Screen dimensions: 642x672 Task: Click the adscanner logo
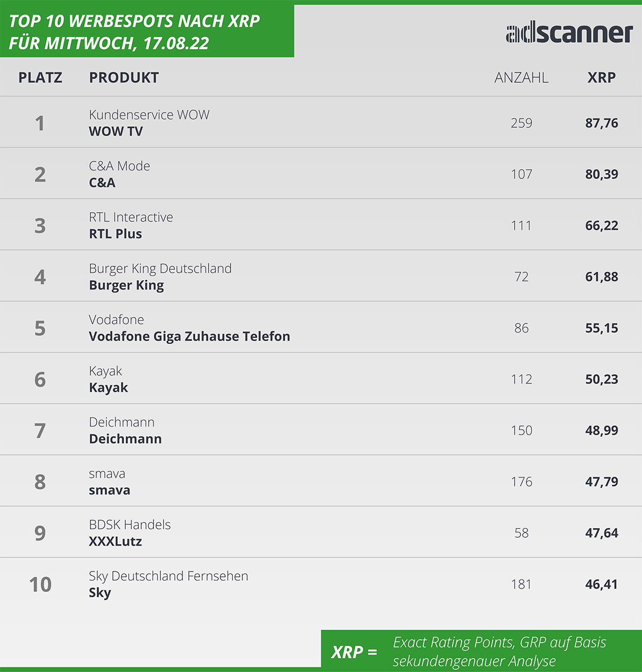pyautogui.click(x=569, y=33)
